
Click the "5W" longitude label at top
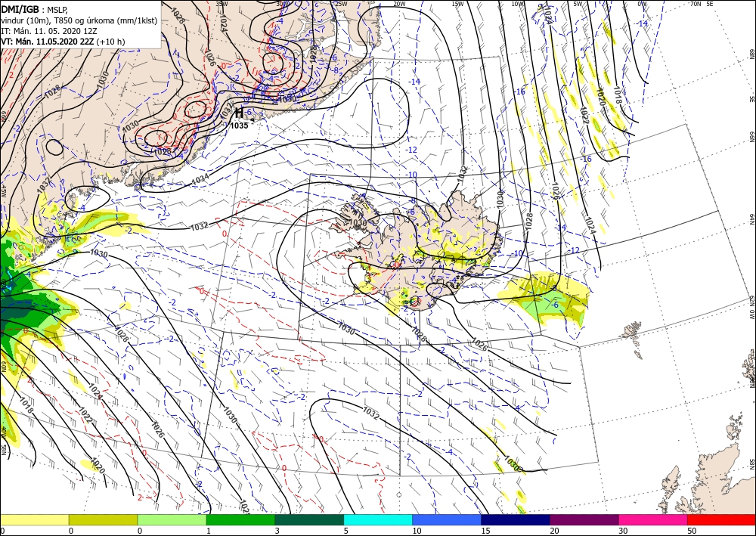(578, 4)
